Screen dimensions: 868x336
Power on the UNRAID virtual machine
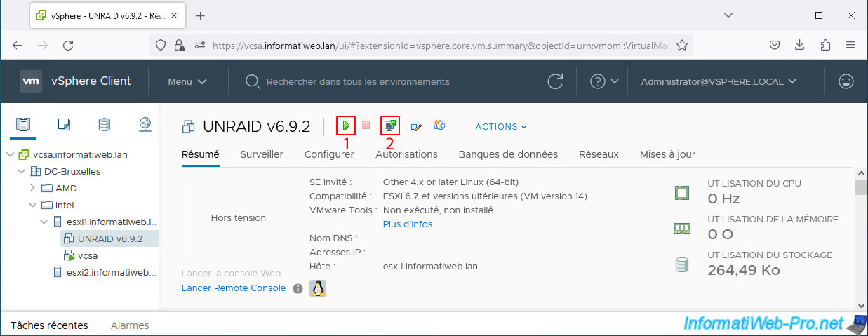(x=346, y=126)
